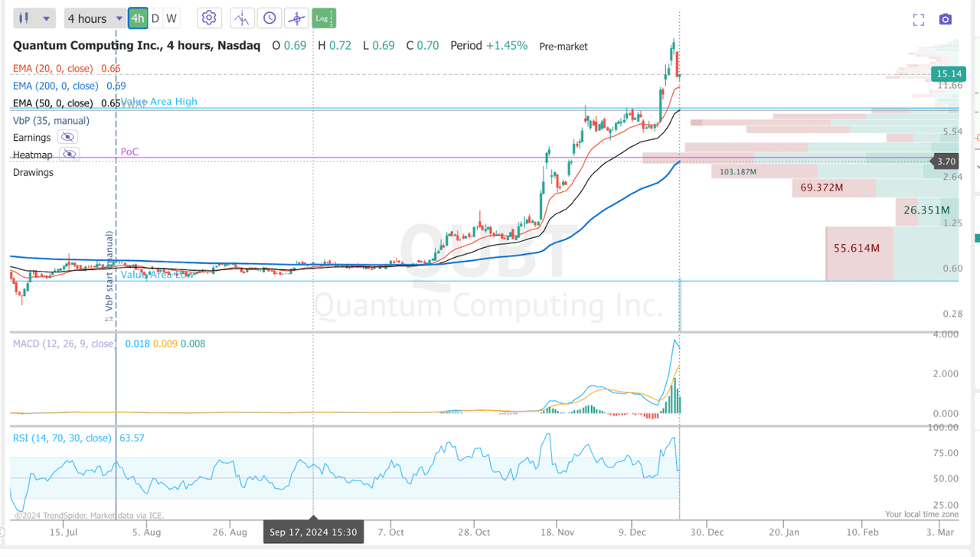
Task: Open chart settings gear
Action: 209,18
